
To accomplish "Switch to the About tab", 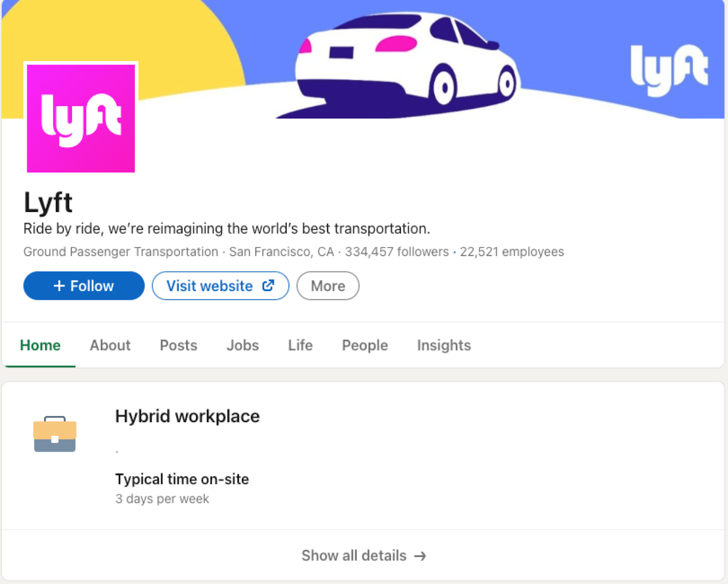I will tap(110, 345).
